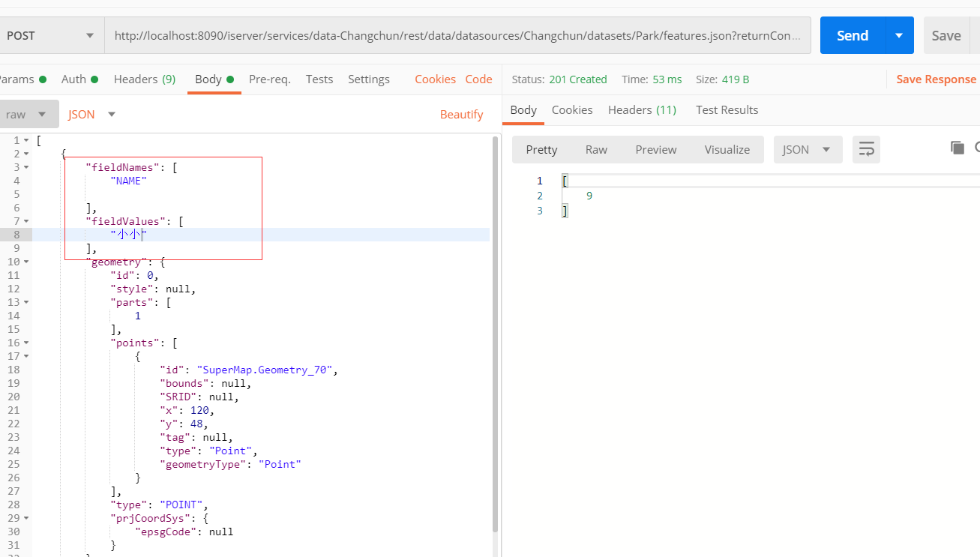
Task: Click the "SRID": null line
Action: 199,397
